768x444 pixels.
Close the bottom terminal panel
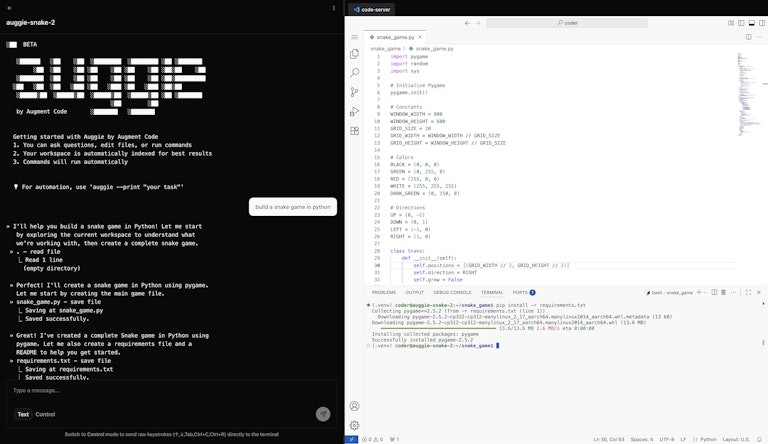(x=759, y=293)
